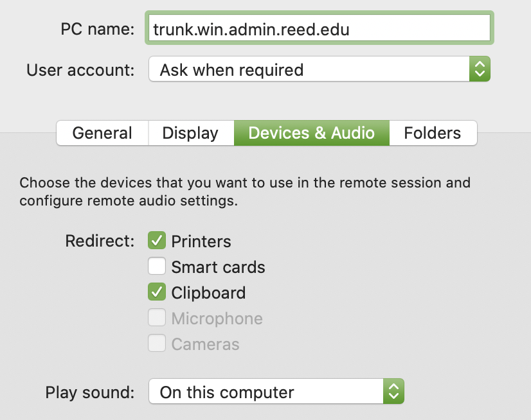The width and height of the screenshot is (531, 420).
Task: Click the 'Redirect:' label
Action: click(100, 241)
